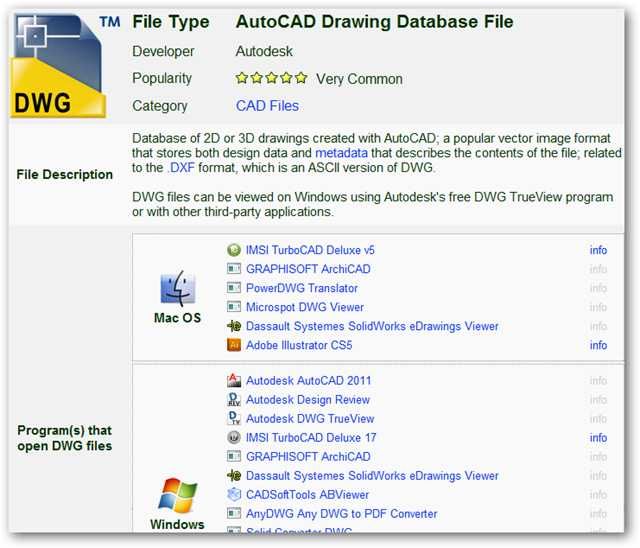Viewport: 640px width, 548px height.
Task: Click the Mac OS label
Action: 178,318
